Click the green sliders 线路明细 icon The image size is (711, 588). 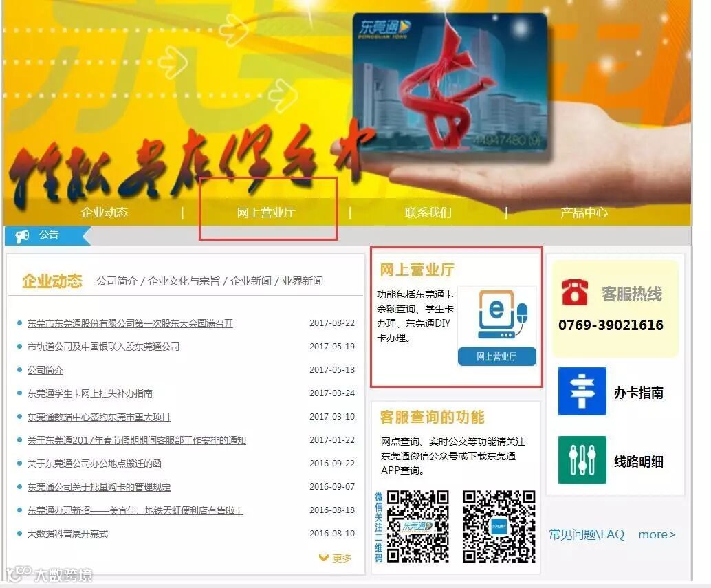click(582, 460)
